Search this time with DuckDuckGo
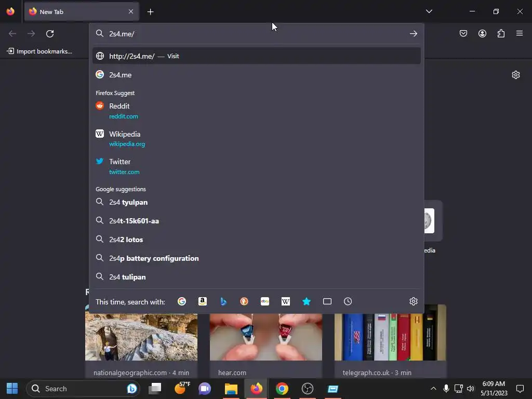The width and height of the screenshot is (532, 399). pyautogui.click(x=244, y=301)
